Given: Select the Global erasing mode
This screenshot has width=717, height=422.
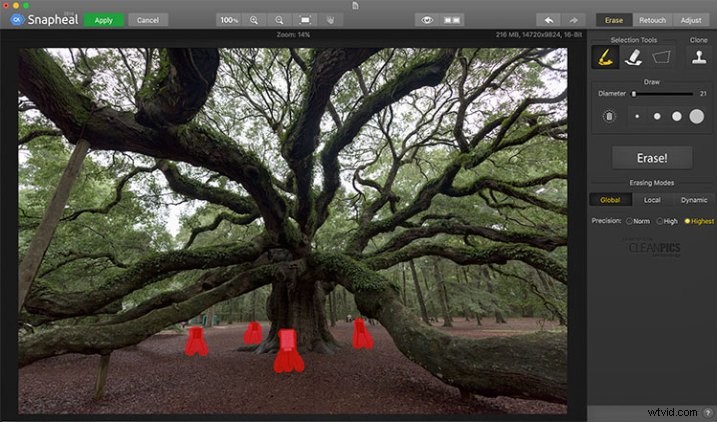Looking at the screenshot, I should click(x=610, y=200).
